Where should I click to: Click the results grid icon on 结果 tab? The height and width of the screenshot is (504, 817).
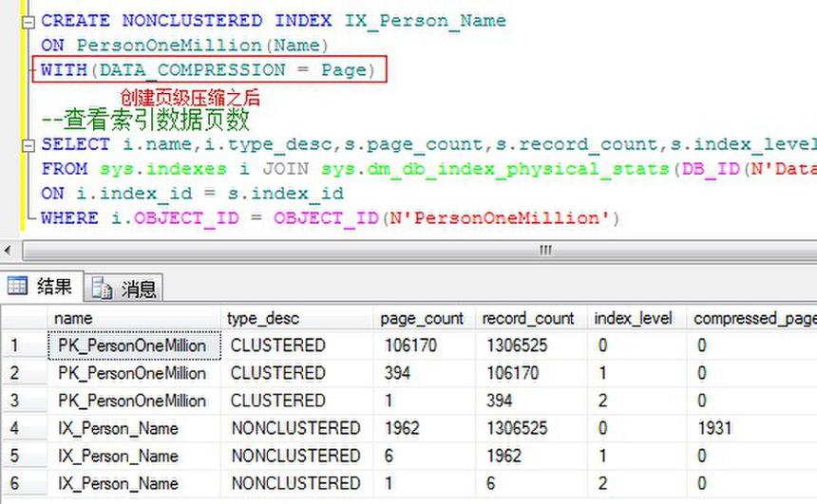[17, 286]
